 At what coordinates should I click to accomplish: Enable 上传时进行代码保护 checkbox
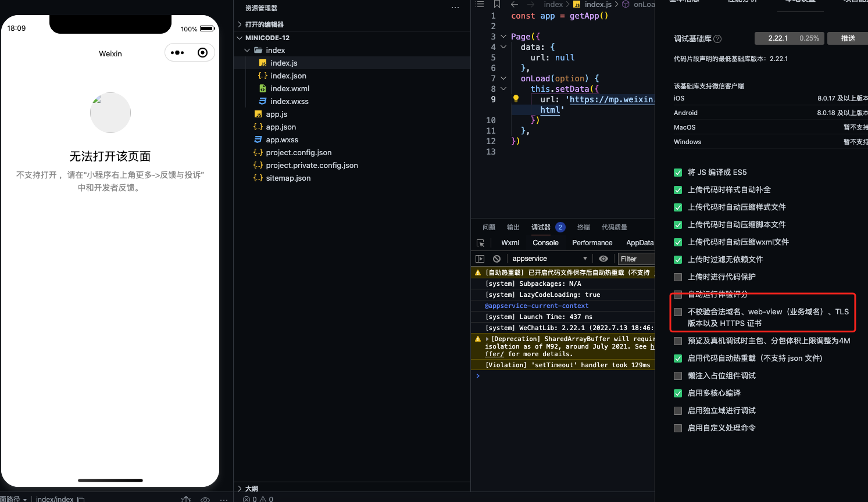point(678,277)
